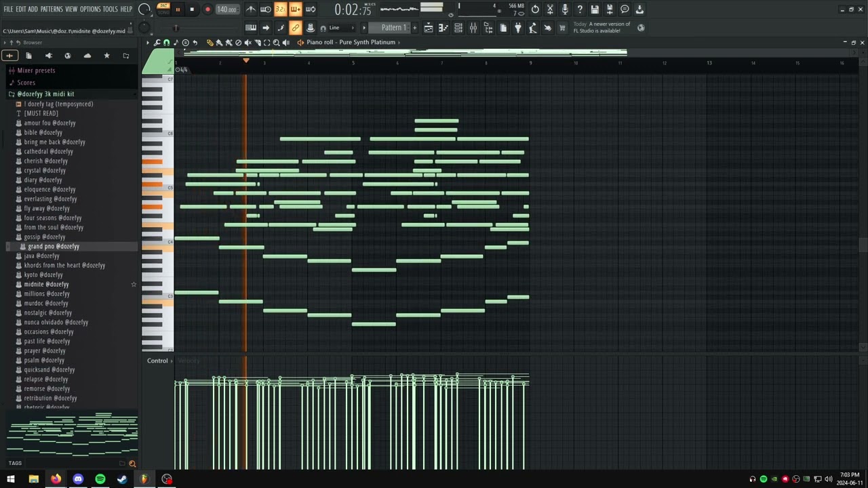The height and width of the screenshot is (488, 868).
Task: Select the piano roll Slice tool
Action: [257, 43]
